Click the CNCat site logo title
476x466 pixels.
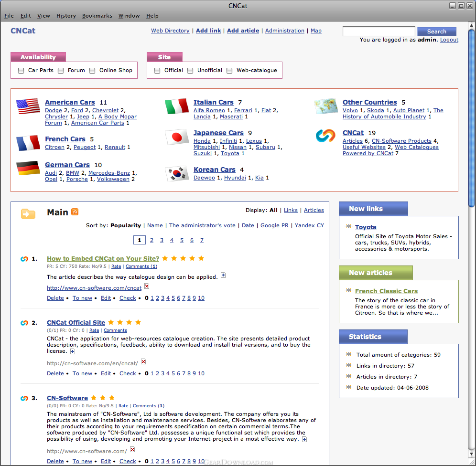(x=23, y=31)
